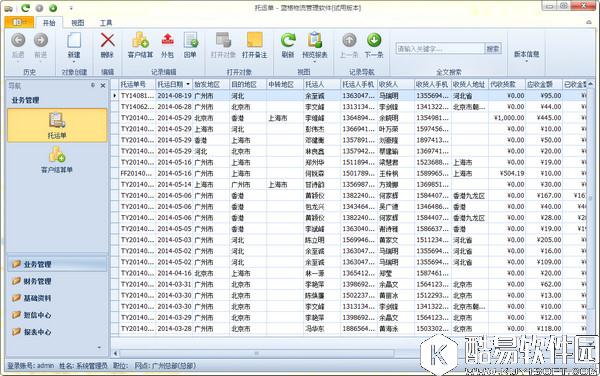Viewport: 600px width, 376px height.
Task: Click the FF20140... waybill number cell
Action: 137,173
